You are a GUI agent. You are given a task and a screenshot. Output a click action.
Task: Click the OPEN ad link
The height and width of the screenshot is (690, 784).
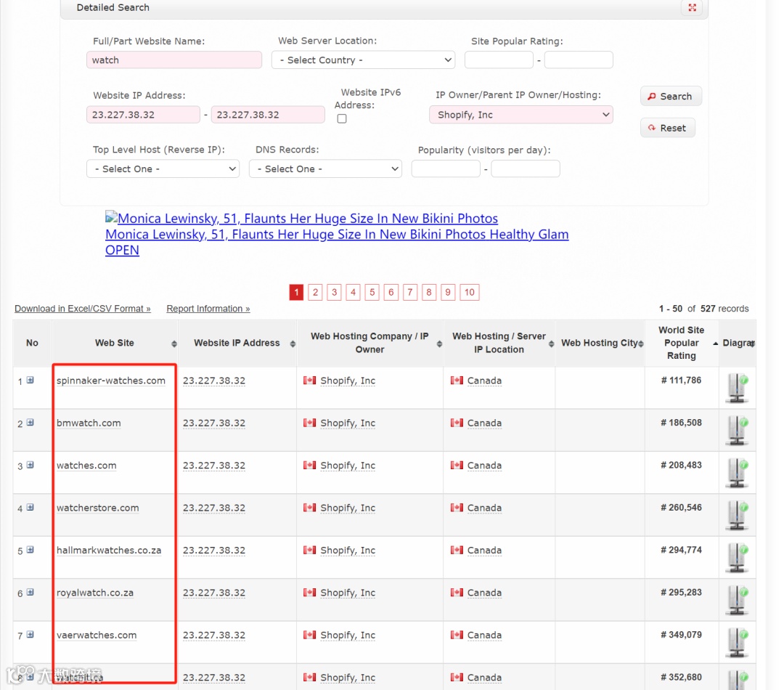(x=122, y=250)
